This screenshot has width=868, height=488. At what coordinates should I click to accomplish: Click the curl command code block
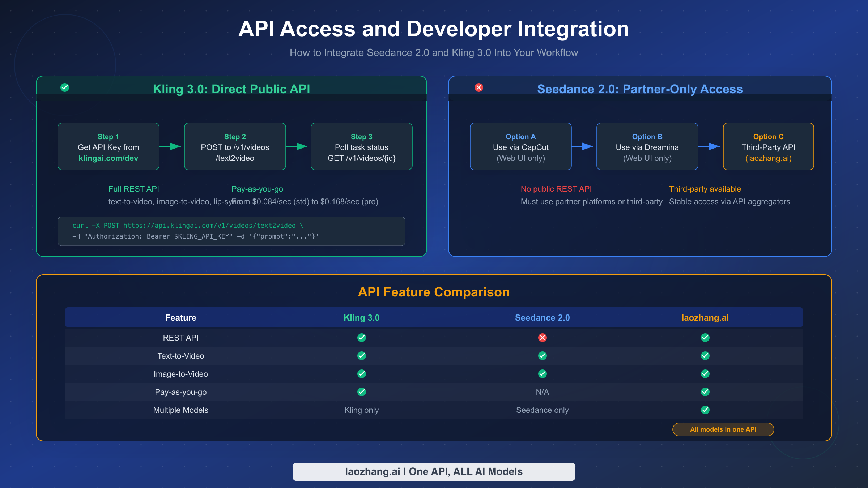coord(231,231)
